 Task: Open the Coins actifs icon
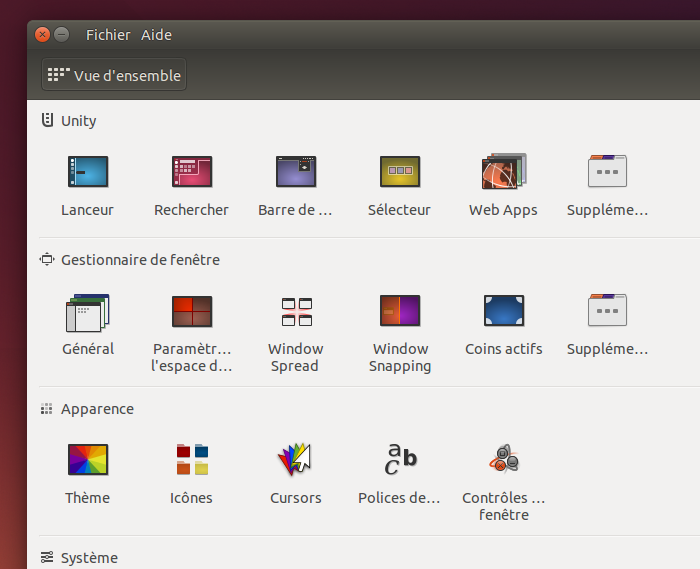[x=503, y=312]
